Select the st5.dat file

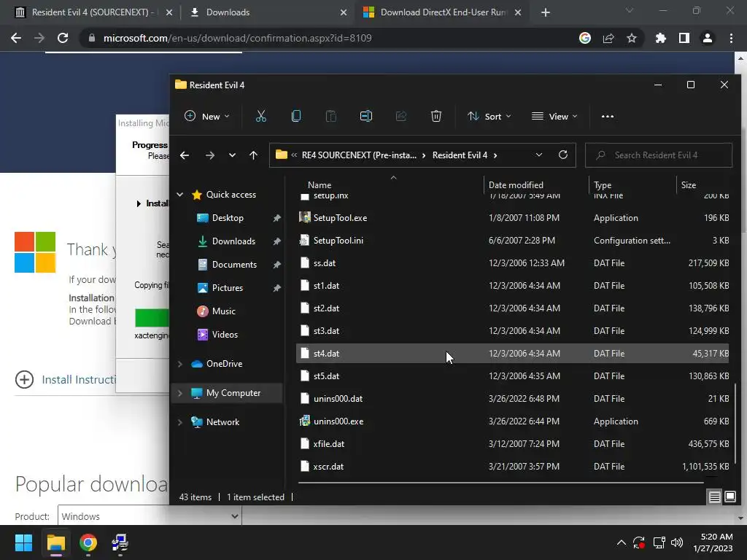point(513,376)
